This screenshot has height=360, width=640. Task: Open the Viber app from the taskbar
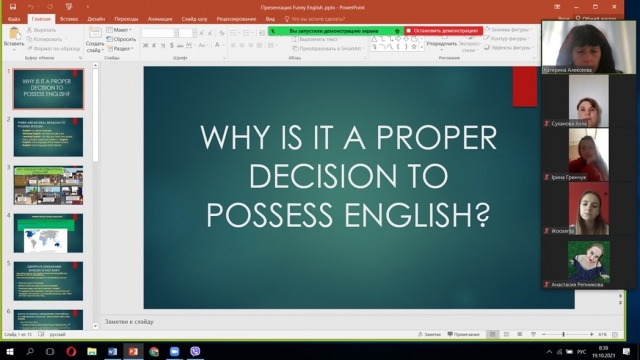pyautogui.click(x=195, y=351)
